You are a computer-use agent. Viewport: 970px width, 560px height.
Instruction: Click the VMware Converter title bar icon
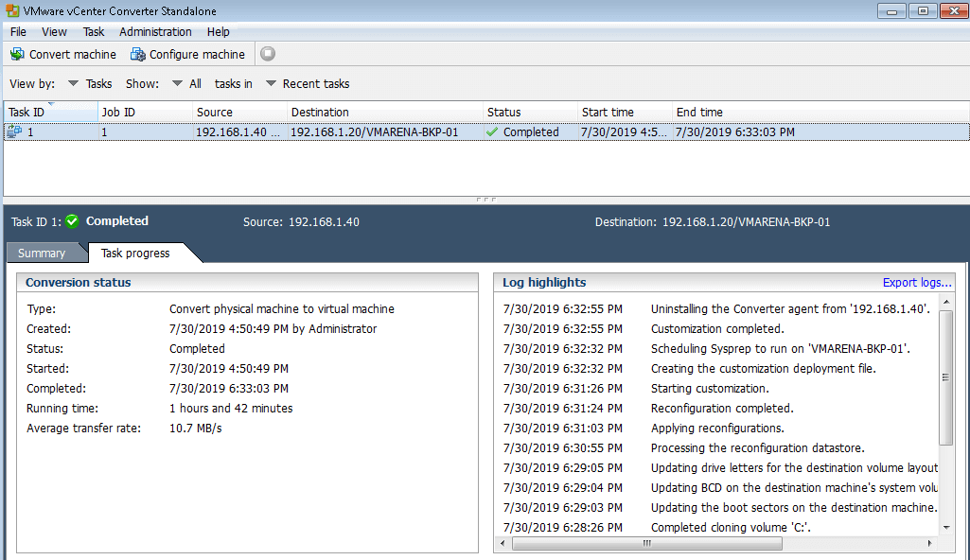click(x=12, y=10)
